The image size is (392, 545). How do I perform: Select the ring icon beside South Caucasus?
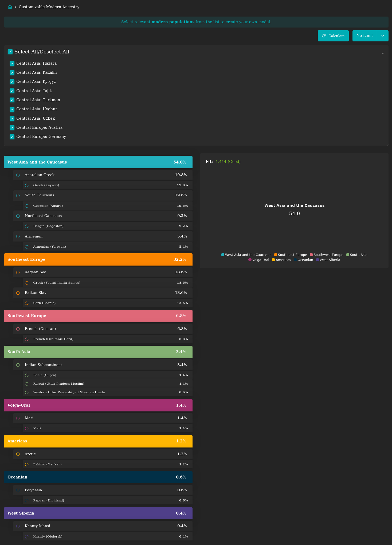(18, 196)
